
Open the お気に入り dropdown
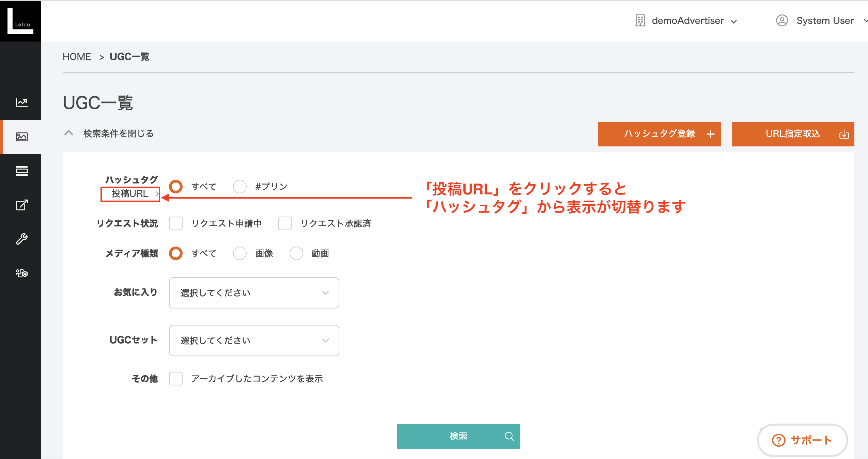coord(254,293)
